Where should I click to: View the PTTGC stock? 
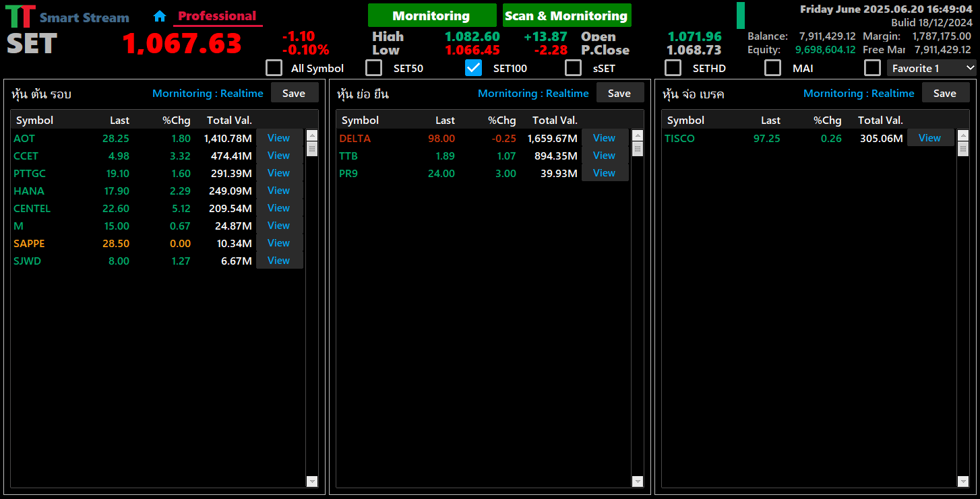(279, 173)
